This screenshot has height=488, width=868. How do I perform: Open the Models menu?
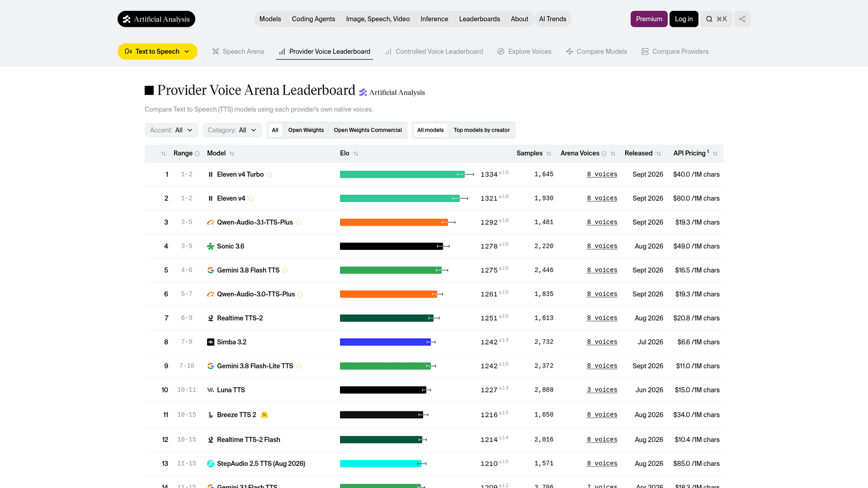(270, 19)
